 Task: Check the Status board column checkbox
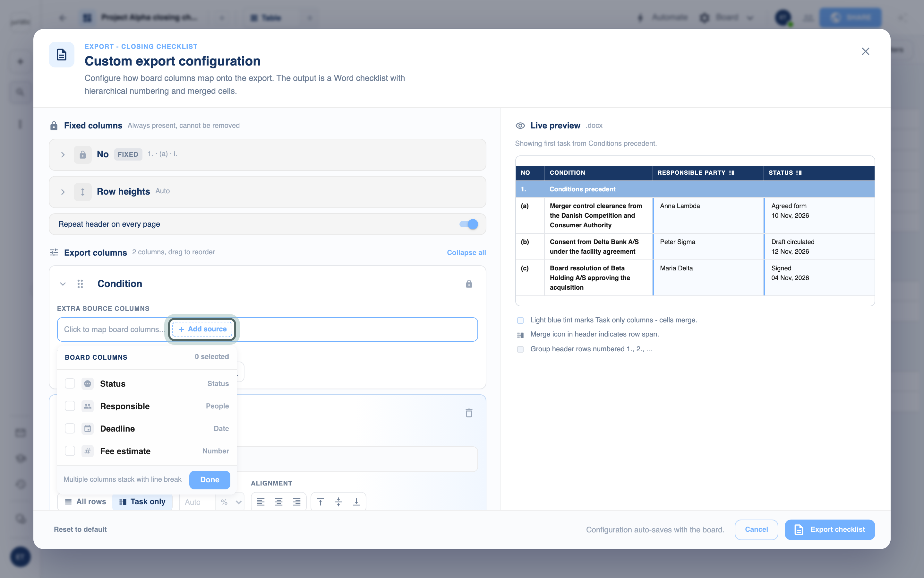click(70, 383)
